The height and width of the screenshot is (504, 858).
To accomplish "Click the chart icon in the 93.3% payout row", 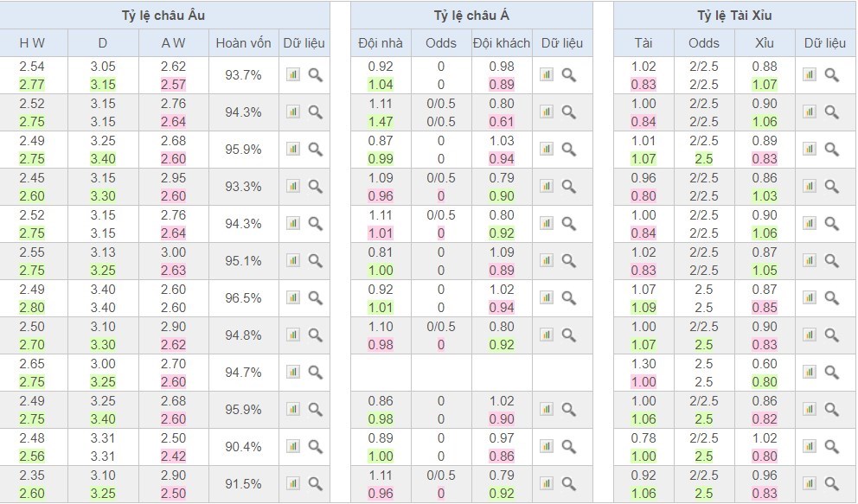I will (293, 187).
